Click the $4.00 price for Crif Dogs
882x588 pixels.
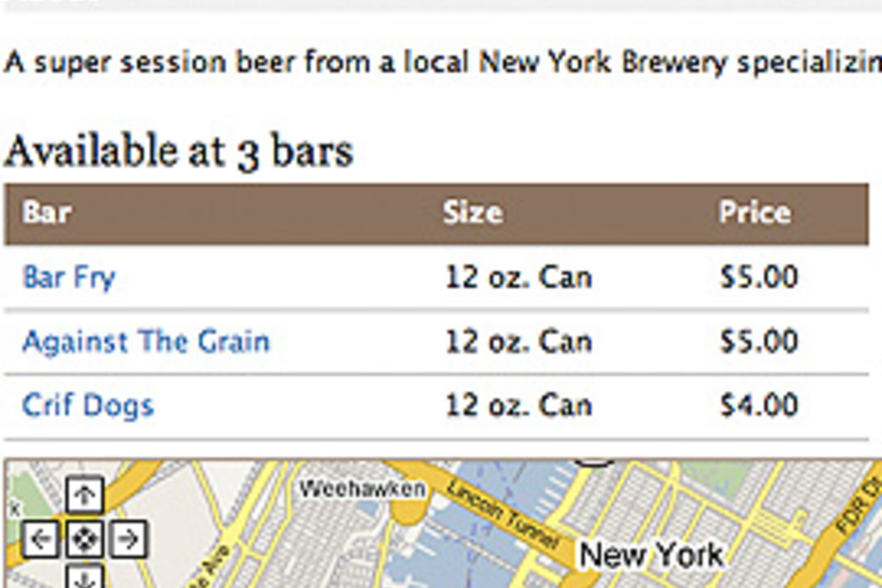point(759,405)
